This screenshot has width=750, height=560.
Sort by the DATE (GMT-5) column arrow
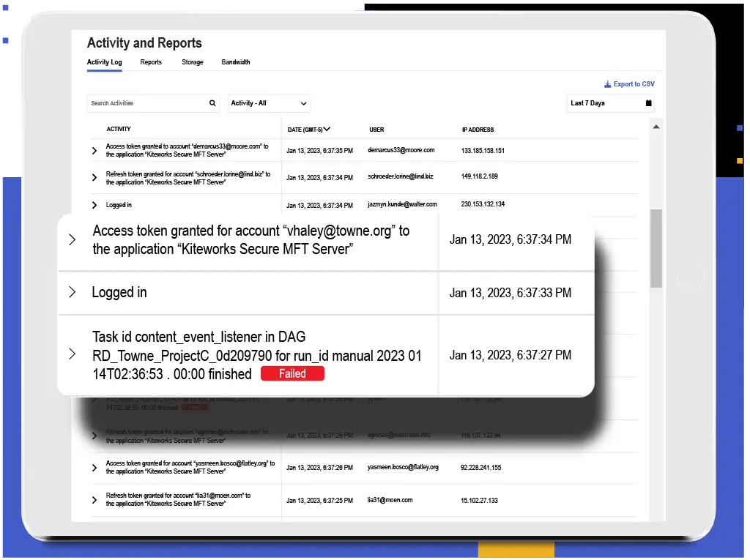(x=327, y=129)
